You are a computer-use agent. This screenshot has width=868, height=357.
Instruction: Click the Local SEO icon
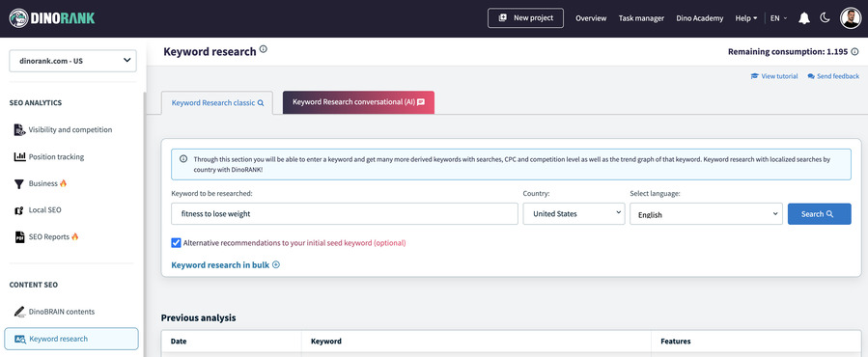(18, 210)
